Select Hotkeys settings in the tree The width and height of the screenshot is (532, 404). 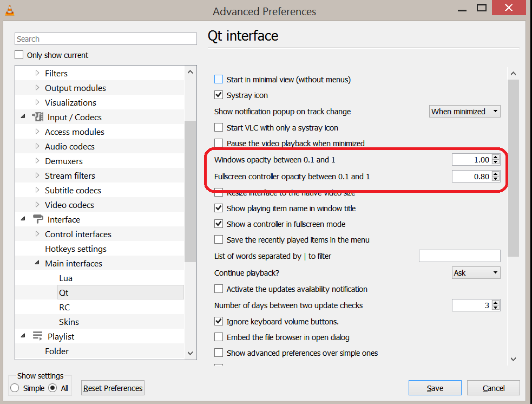point(76,249)
